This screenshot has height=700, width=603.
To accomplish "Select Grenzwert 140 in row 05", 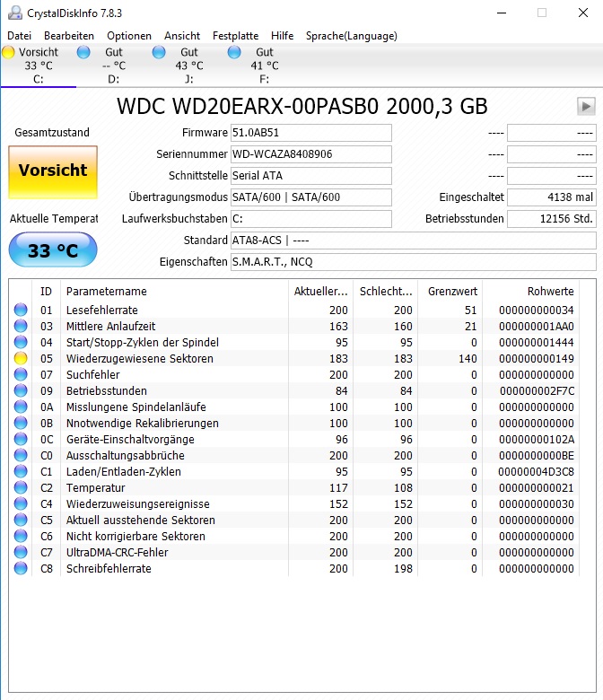I will coord(468,358).
